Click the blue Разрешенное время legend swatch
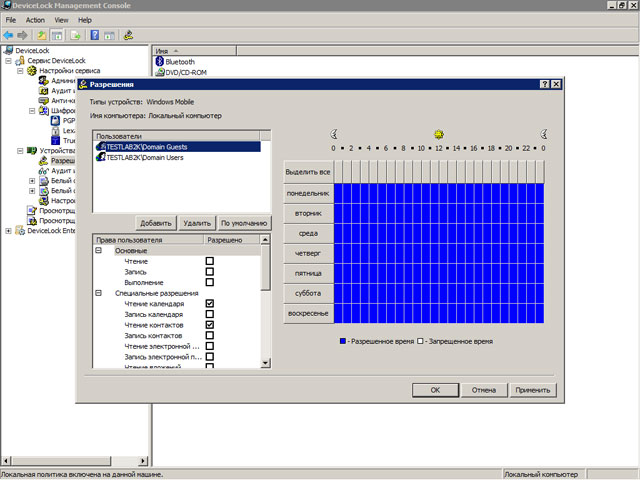This screenshot has width=640, height=480. coord(342,342)
